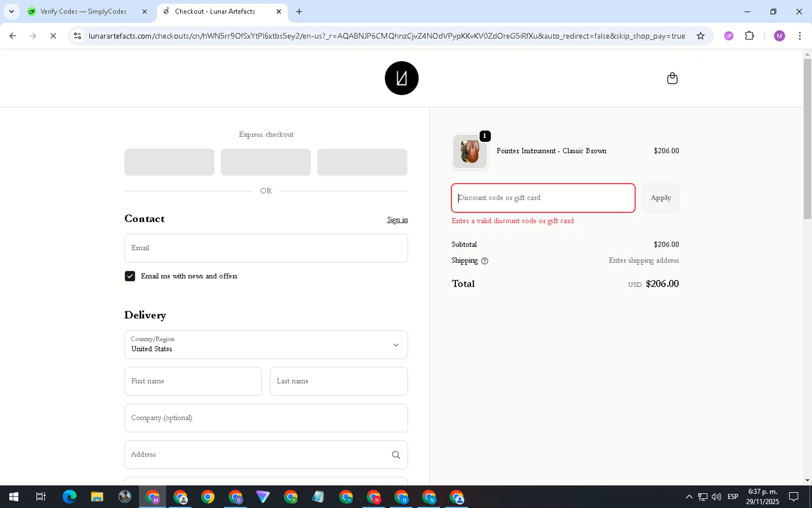Image resolution: width=812 pixels, height=508 pixels.
Task: Close the Verify Codes — SimplyCodes tab
Action: pyautogui.click(x=145, y=11)
